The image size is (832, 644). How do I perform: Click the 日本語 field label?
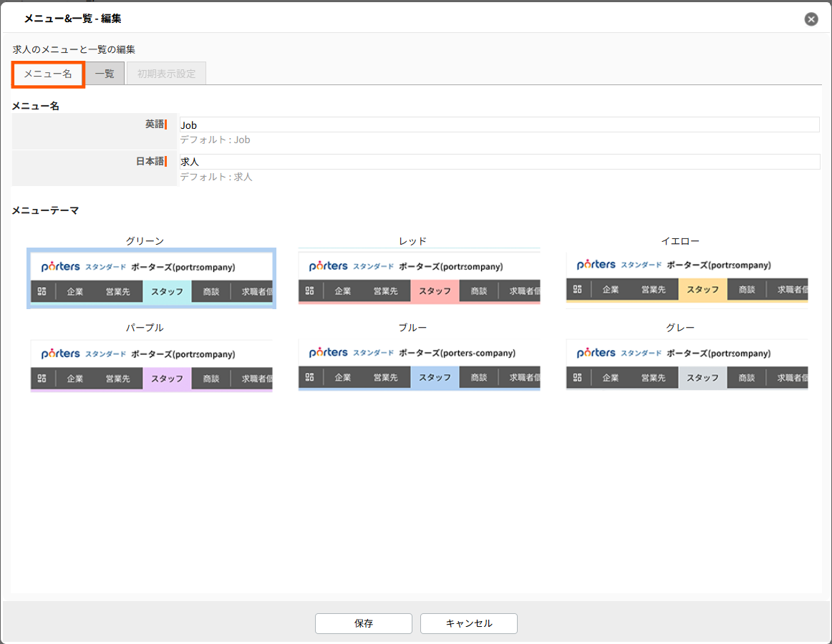pos(150,161)
